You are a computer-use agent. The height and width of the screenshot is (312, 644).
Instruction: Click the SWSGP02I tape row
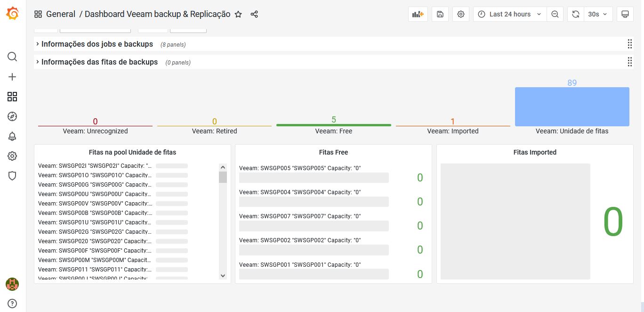pos(113,166)
